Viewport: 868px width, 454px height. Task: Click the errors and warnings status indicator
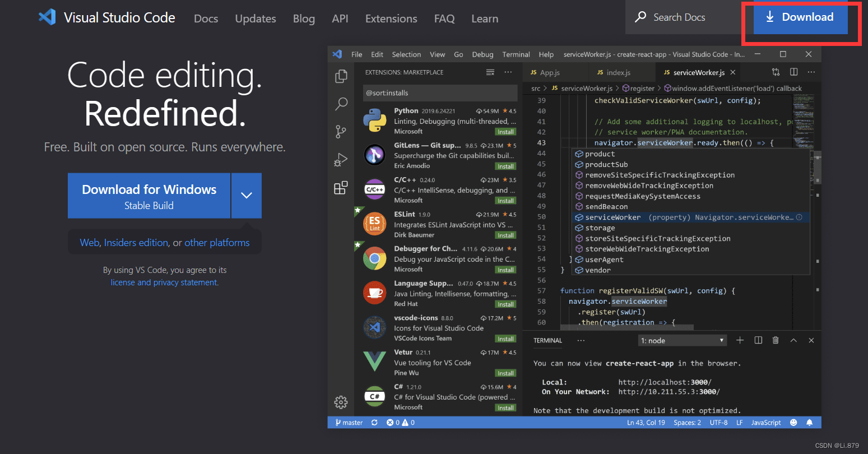pos(401,423)
